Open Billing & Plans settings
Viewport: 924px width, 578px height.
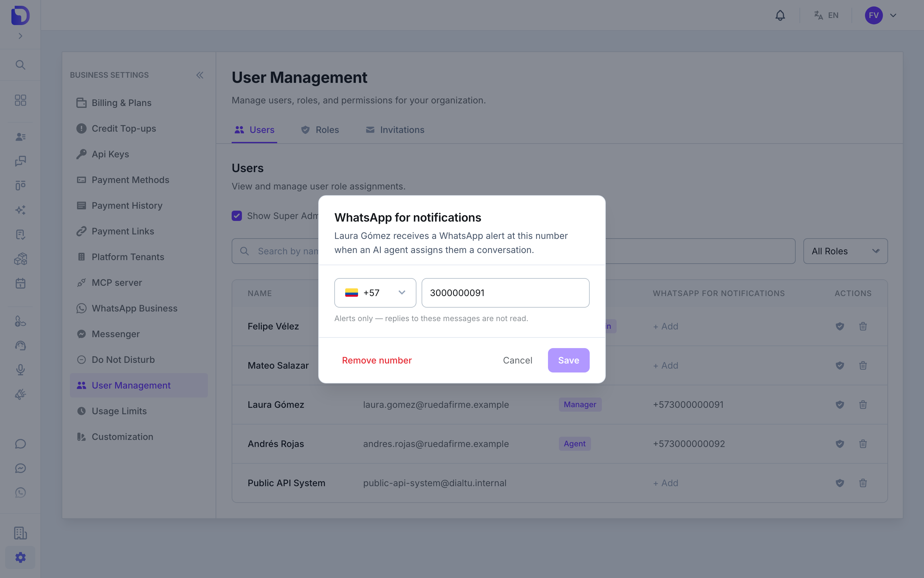139,103
